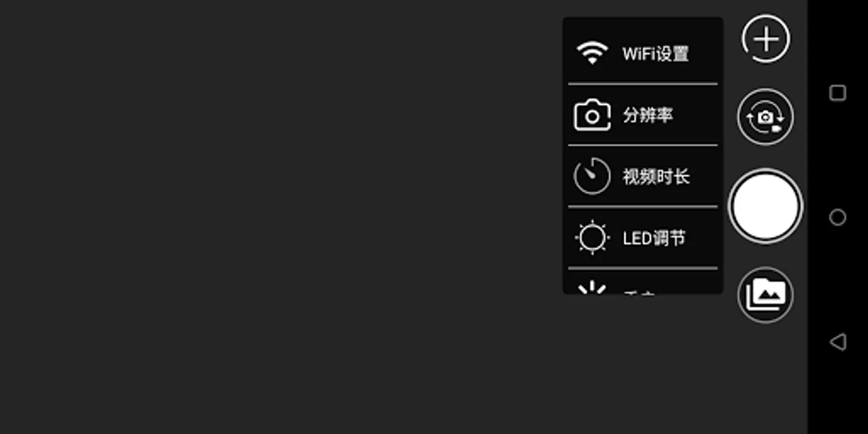Viewport: 868px width, 434px height.
Task: Tap the white shutter button
Action: (765, 206)
